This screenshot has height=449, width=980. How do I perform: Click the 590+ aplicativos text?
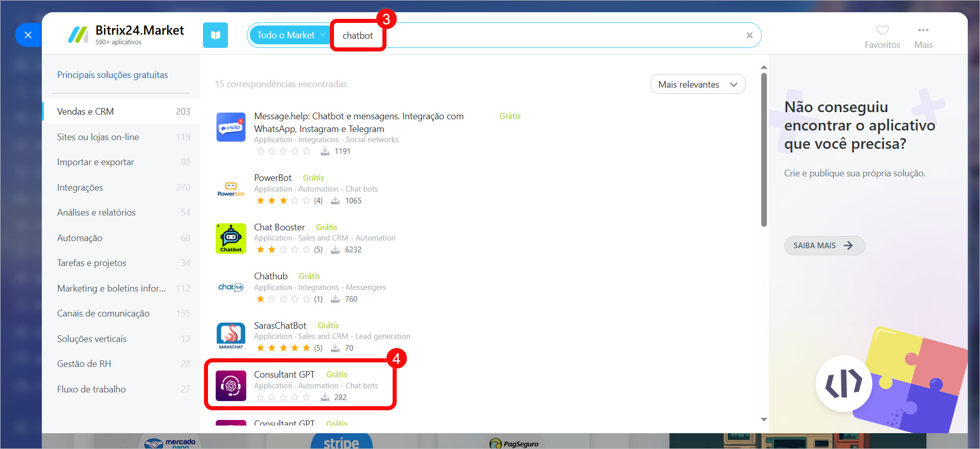(118, 42)
